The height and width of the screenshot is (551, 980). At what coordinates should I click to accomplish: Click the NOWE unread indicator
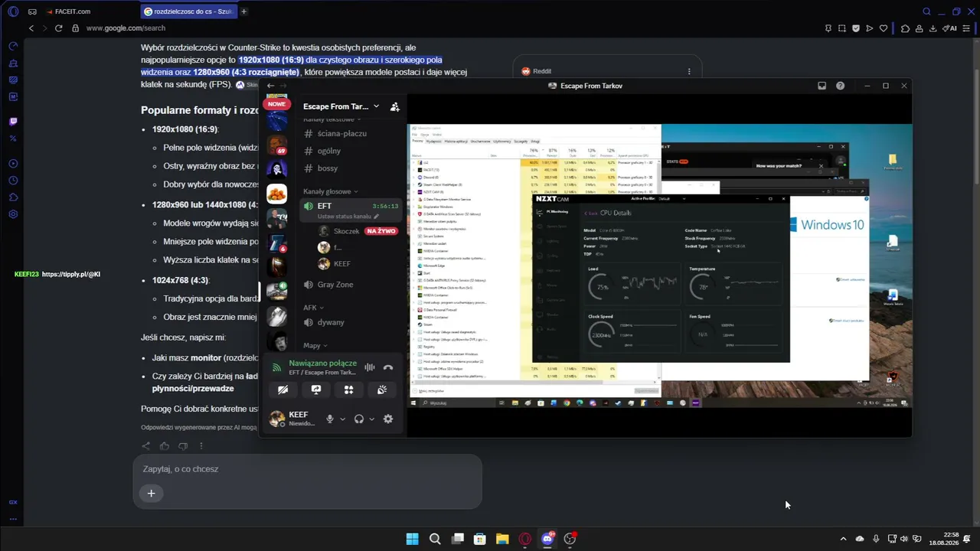point(276,104)
